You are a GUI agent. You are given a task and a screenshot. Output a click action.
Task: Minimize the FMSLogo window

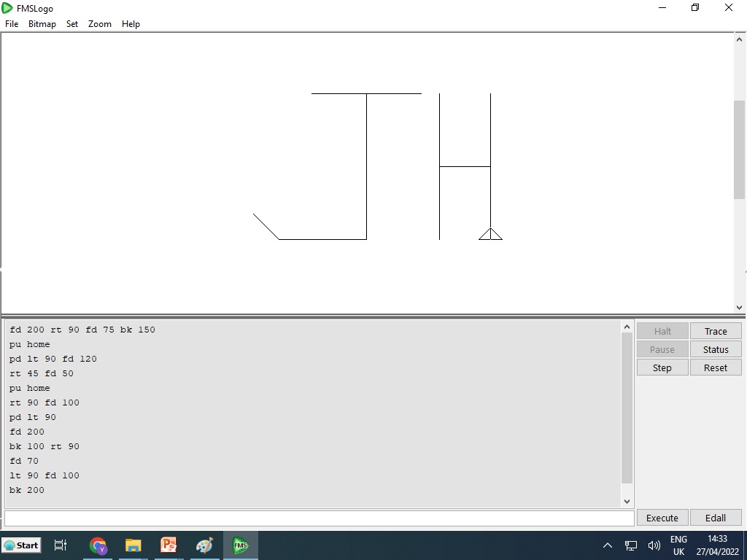662,7
